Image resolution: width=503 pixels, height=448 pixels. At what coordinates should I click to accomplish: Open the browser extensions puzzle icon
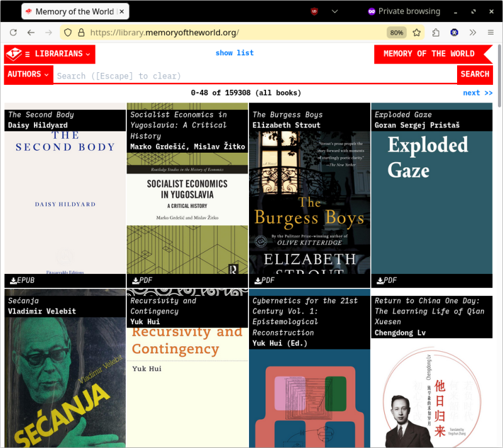pos(436,33)
